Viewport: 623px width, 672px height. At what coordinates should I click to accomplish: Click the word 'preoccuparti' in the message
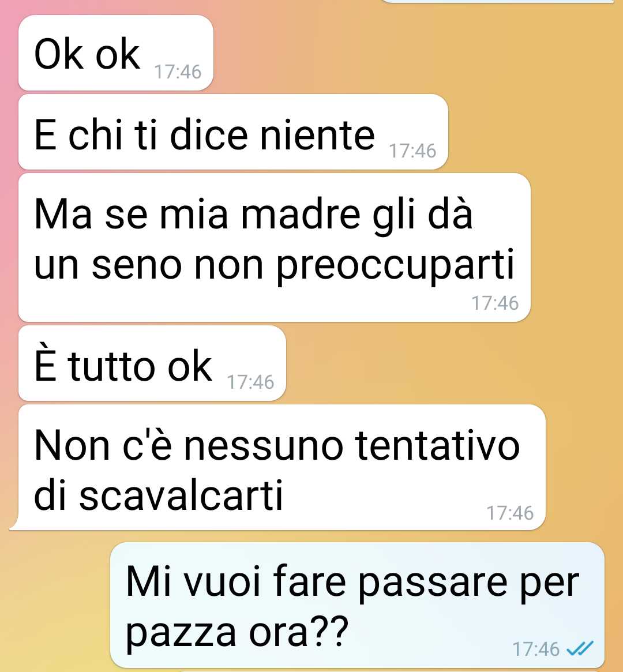tap(395, 265)
